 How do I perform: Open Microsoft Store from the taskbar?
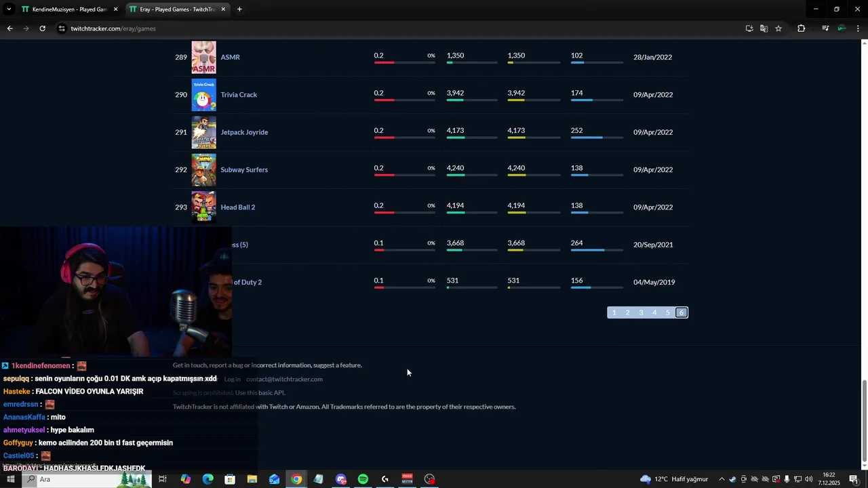tap(230, 479)
